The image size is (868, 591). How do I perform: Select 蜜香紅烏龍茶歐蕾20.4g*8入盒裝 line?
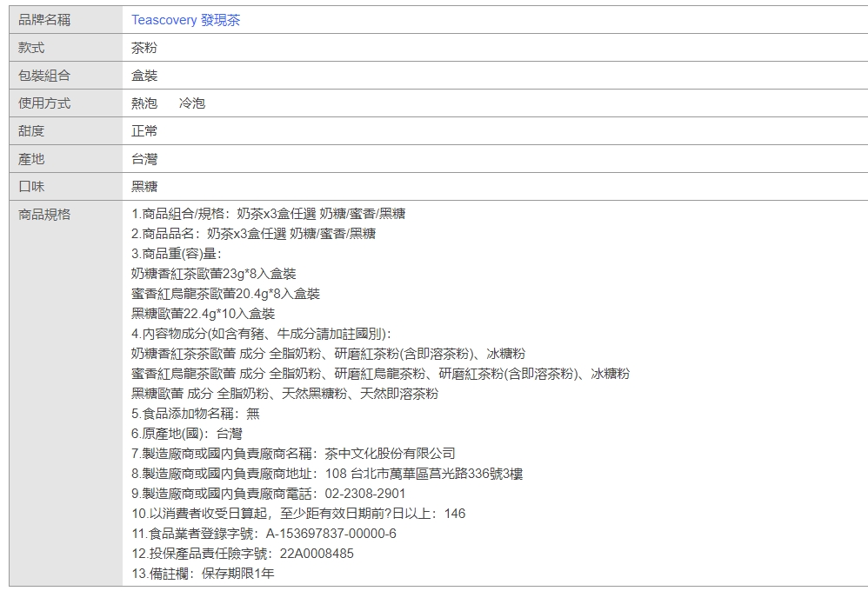[225, 294]
